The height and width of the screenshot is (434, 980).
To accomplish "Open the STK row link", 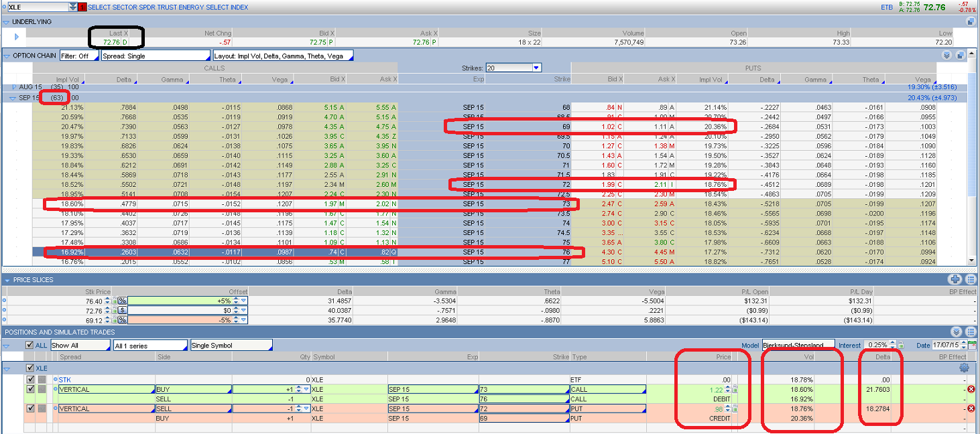I will tap(64, 380).
